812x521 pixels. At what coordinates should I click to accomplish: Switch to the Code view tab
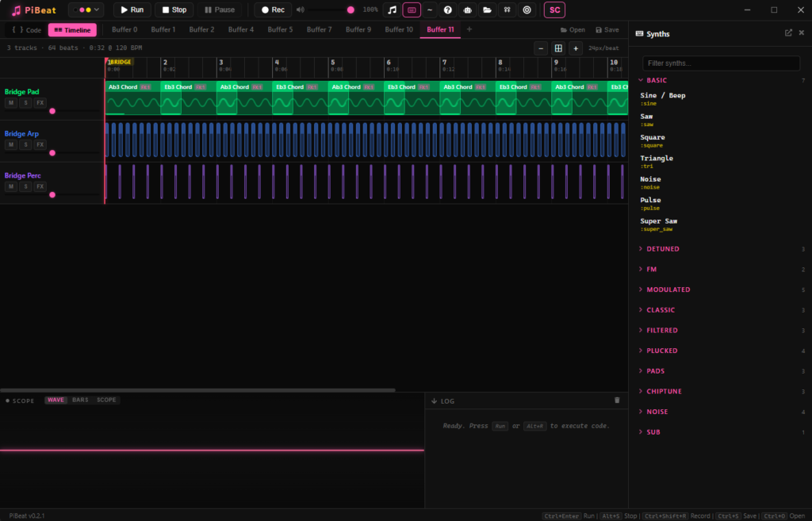26,30
